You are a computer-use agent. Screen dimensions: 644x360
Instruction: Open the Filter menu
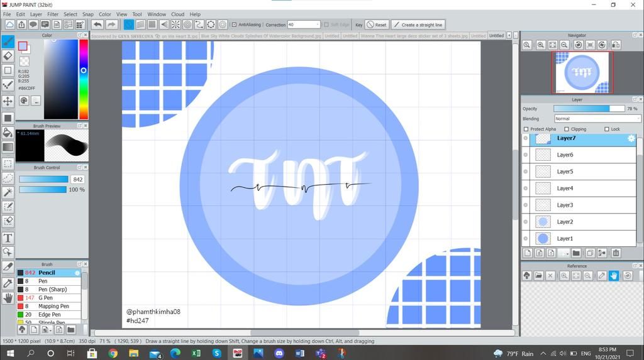click(53, 14)
